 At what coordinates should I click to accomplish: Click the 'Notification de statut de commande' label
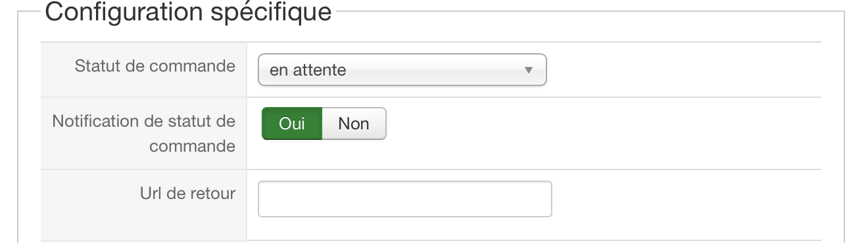(144, 133)
